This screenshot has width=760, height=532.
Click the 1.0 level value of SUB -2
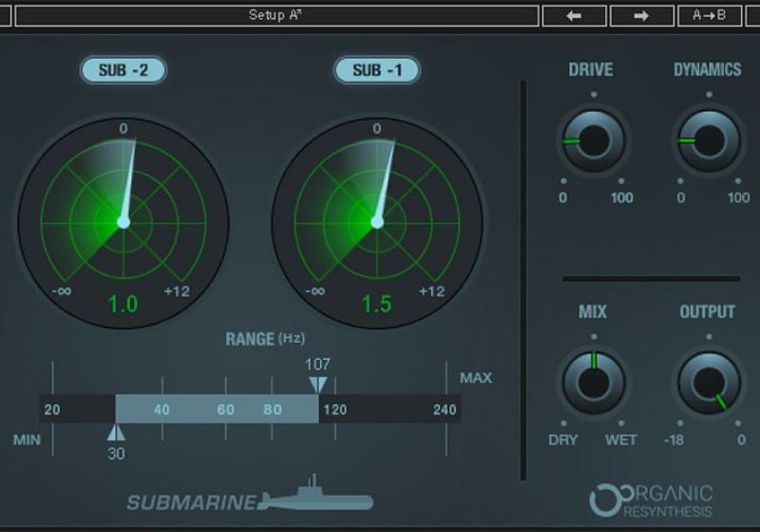(x=123, y=304)
